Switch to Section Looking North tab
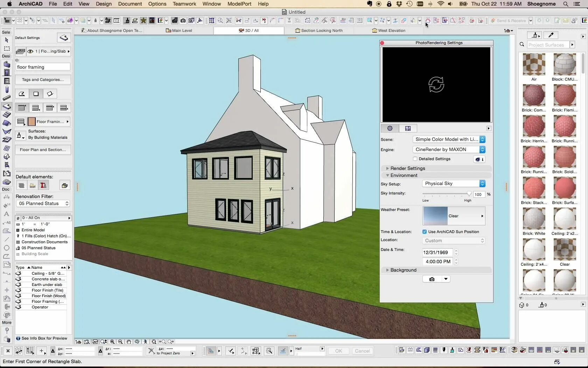This screenshot has width=588, height=368. click(319, 30)
